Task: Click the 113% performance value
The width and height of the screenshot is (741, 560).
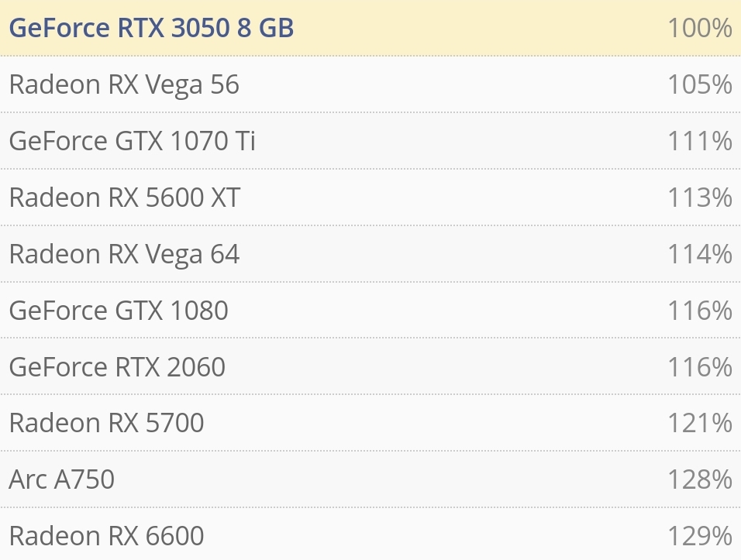Action: click(699, 198)
